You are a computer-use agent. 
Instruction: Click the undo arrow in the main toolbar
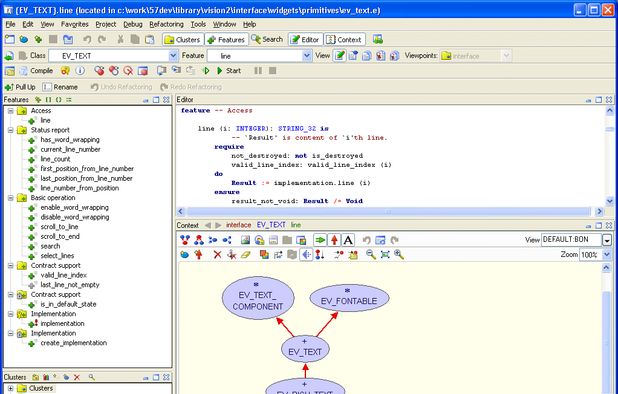pyautogui.click(x=87, y=39)
